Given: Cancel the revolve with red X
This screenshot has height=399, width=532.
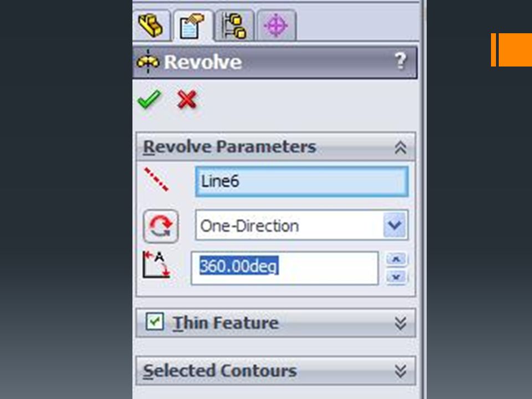Looking at the screenshot, I should tap(187, 100).
